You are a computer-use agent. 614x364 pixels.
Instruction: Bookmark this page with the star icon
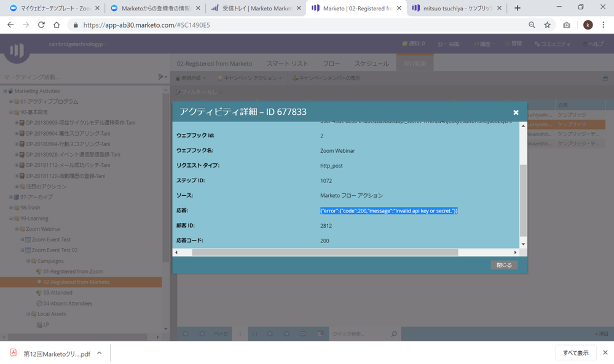547,25
